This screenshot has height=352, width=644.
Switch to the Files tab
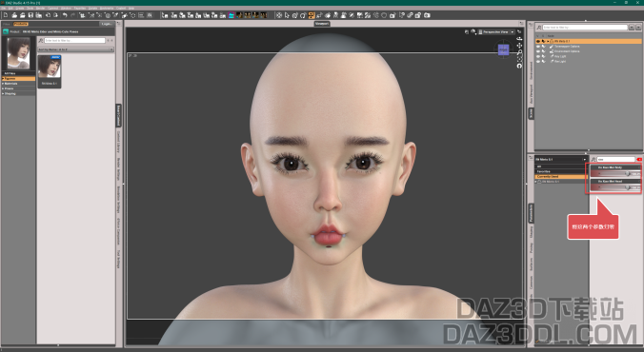[7, 24]
